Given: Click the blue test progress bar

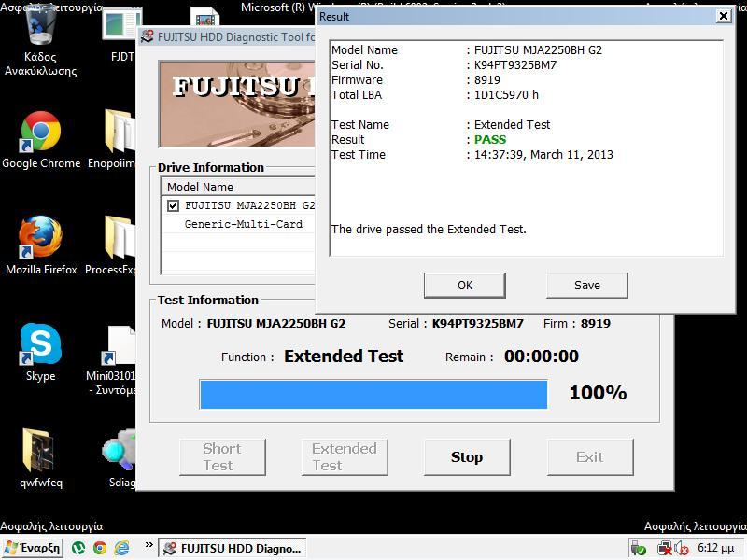Looking at the screenshot, I should (x=373, y=394).
